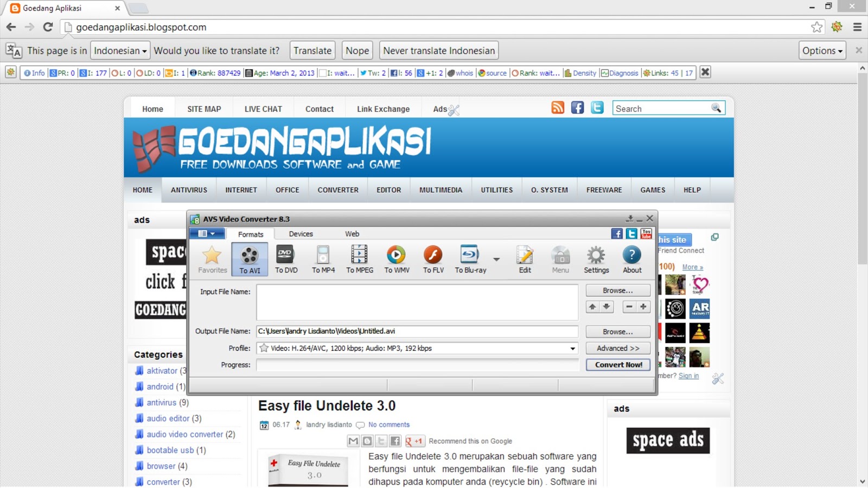The image size is (868, 488).
Task: Select the To MPEG format icon
Action: pyautogui.click(x=360, y=259)
